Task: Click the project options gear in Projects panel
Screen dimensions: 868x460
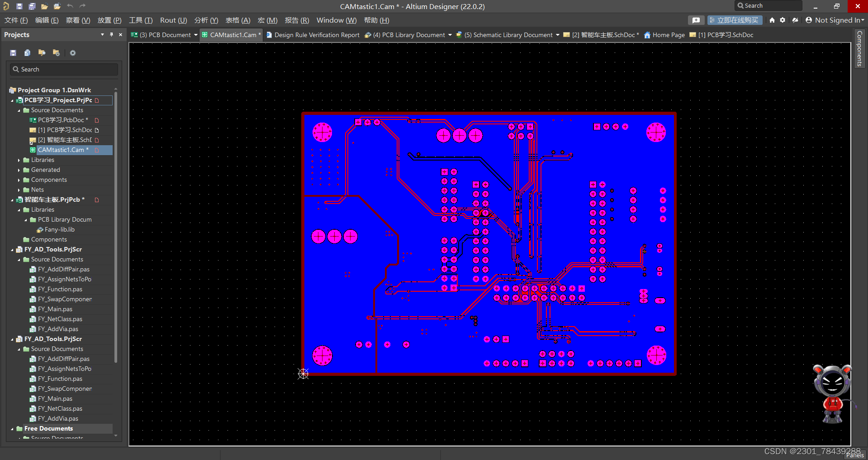Action: point(73,53)
